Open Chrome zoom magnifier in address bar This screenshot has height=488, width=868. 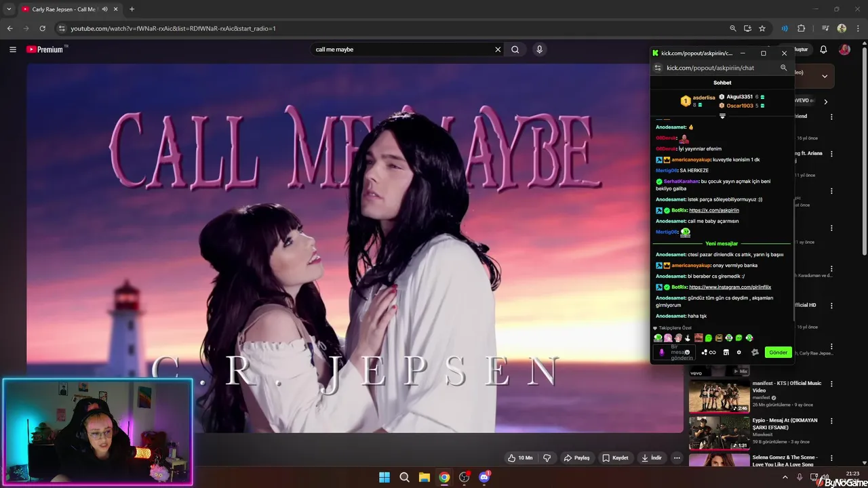pyautogui.click(x=733, y=28)
